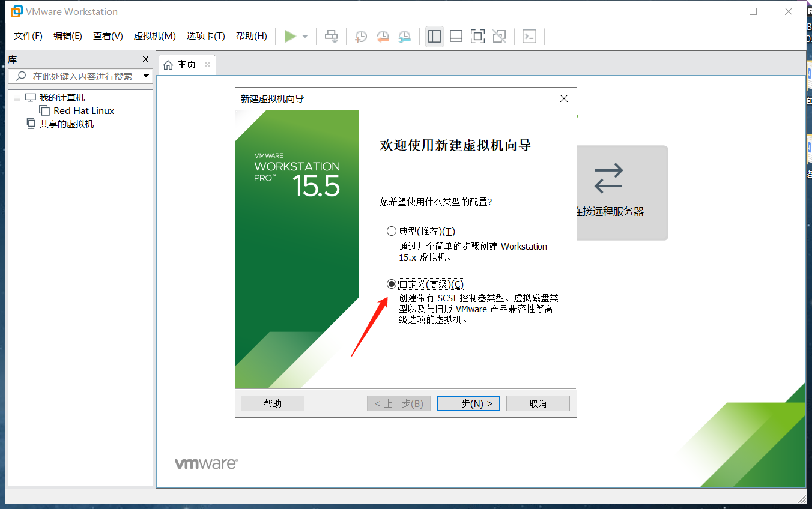The width and height of the screenshot is (812, 509).
Task: Open the 文件(F) menu
Action: [28, 36]
